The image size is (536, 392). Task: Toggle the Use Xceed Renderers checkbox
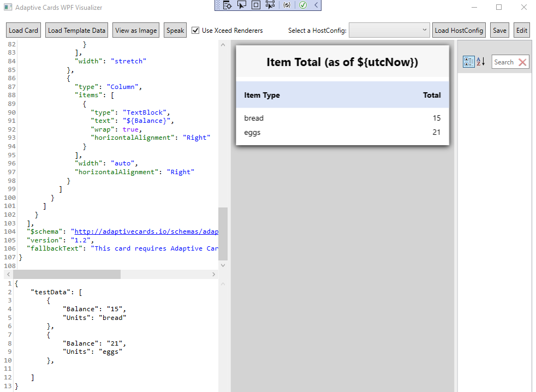click(195, 30)
